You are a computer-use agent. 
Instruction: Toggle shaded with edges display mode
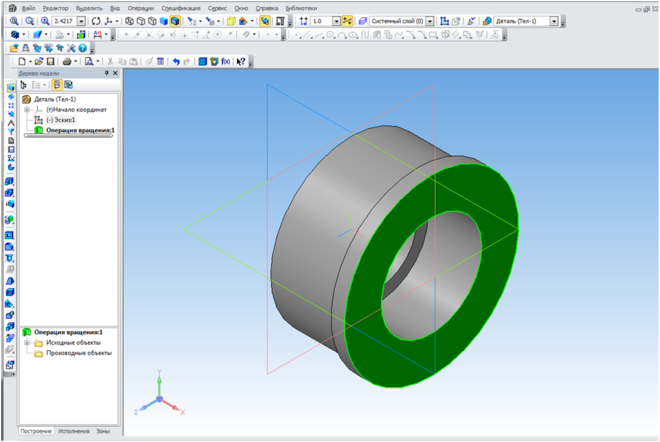175,21
